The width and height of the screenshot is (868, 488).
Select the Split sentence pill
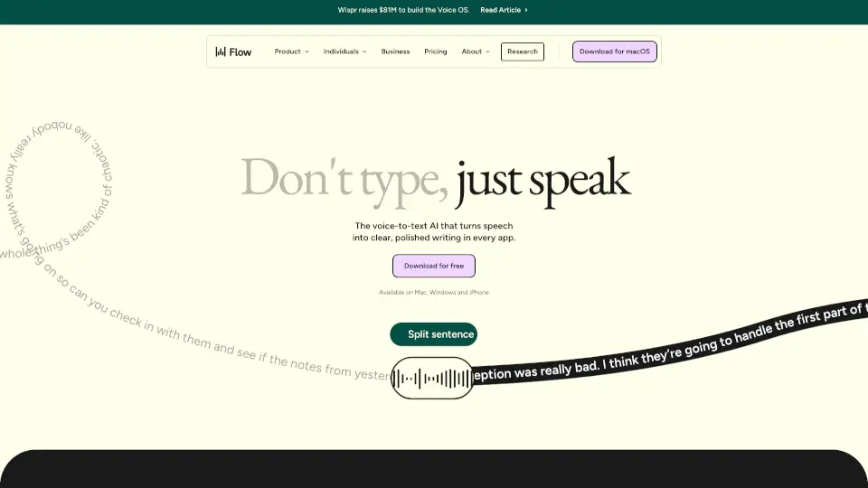pos(434,334)
